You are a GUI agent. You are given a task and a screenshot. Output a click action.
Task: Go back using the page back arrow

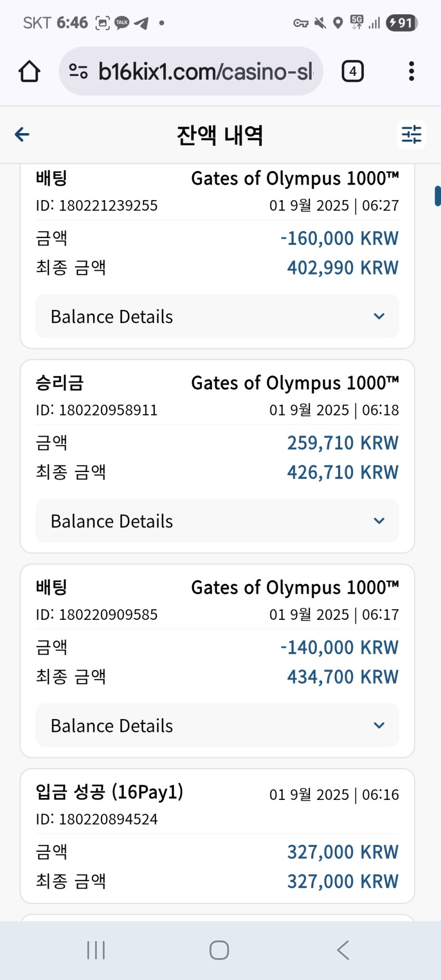(x=22, y=135)
